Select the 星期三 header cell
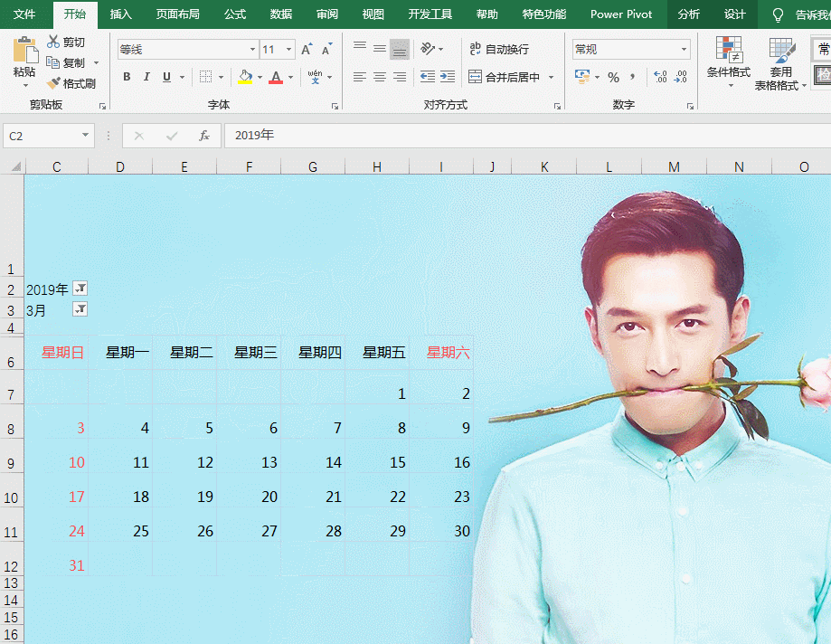 (x=249, y=353)
